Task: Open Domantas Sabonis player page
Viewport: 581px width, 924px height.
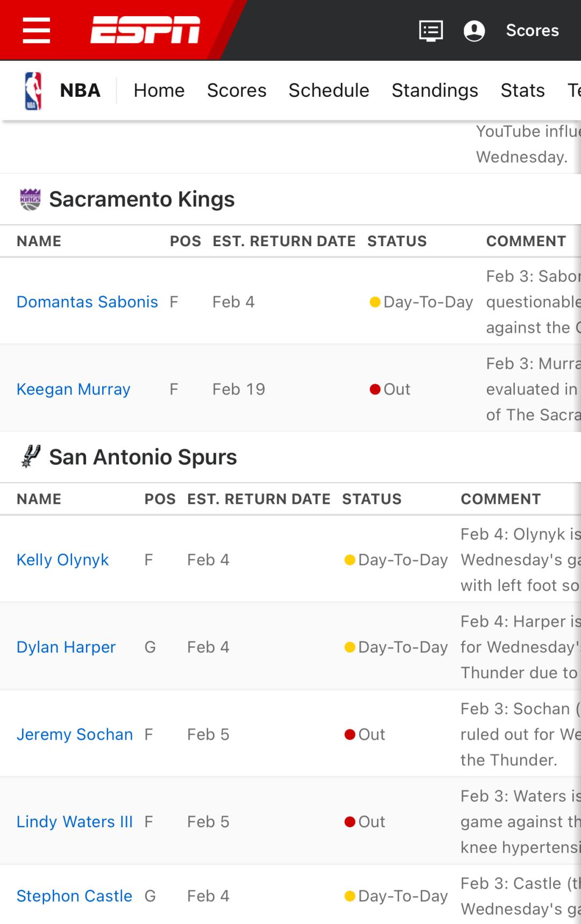Action: (x=87, y=302)
